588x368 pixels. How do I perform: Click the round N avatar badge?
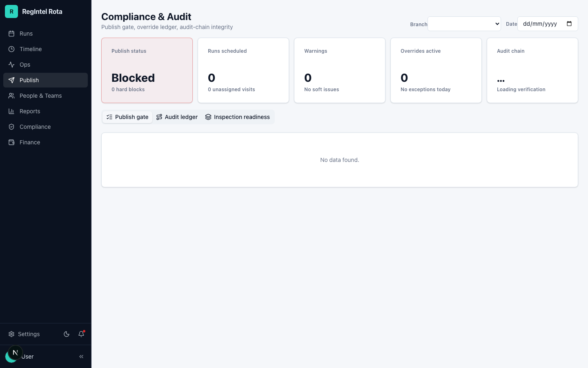click(15, 352)
